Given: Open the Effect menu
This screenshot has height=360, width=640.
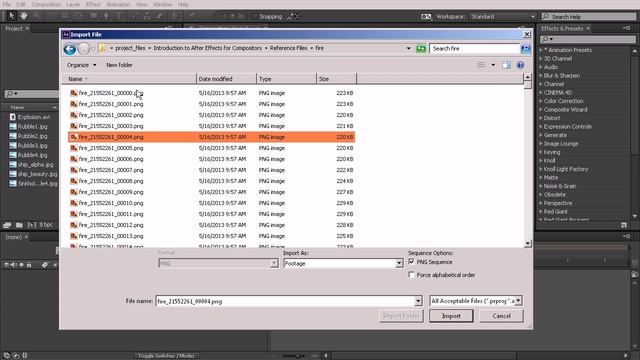Looking at the screenshot, I should pos(93,4).
